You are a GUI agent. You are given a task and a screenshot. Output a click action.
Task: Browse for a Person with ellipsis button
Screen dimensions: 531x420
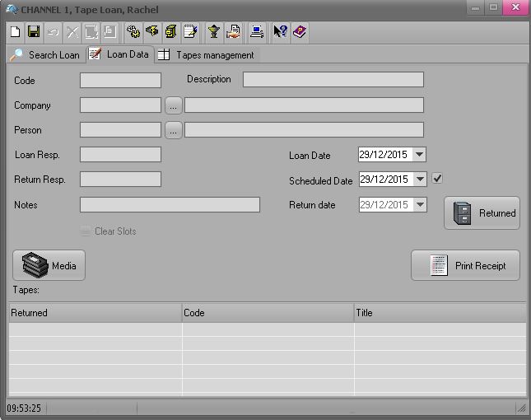tap(173, 130)
